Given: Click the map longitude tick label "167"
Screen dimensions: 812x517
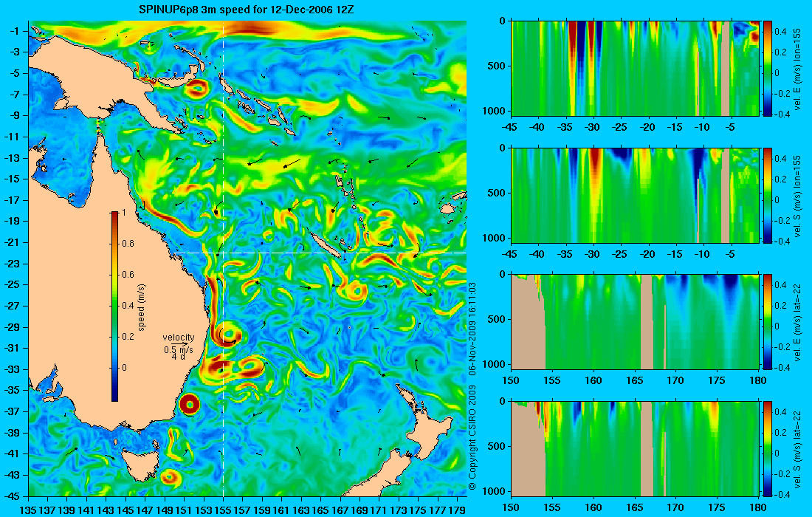Looking at the screenshot, I should click(340, 510).
